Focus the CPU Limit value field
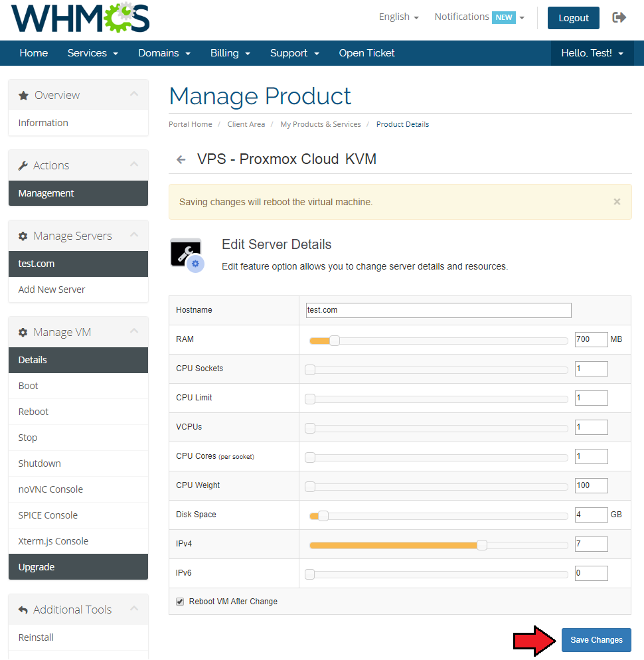The image size is (644, 660). [591, 398]
